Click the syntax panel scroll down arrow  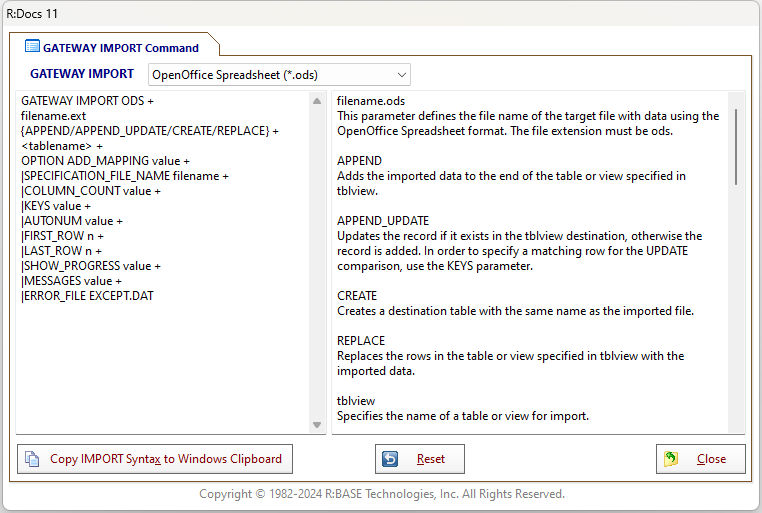click(317, 425)
